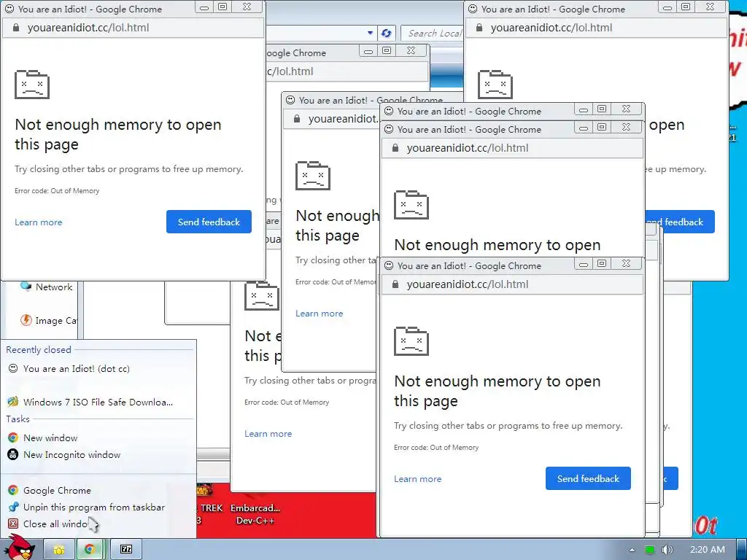Minimize the top-left Chrome window
747x560 pixels.
[204, 7]
